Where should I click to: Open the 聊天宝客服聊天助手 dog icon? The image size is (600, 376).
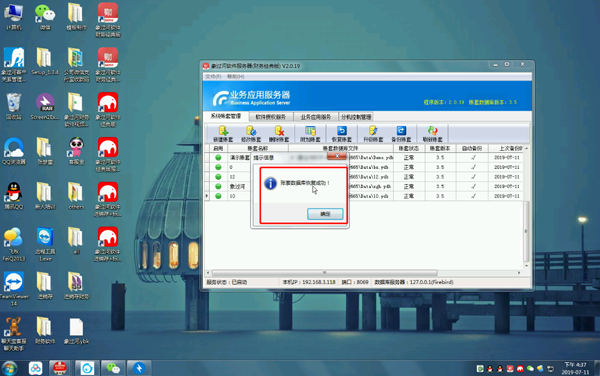14,334
